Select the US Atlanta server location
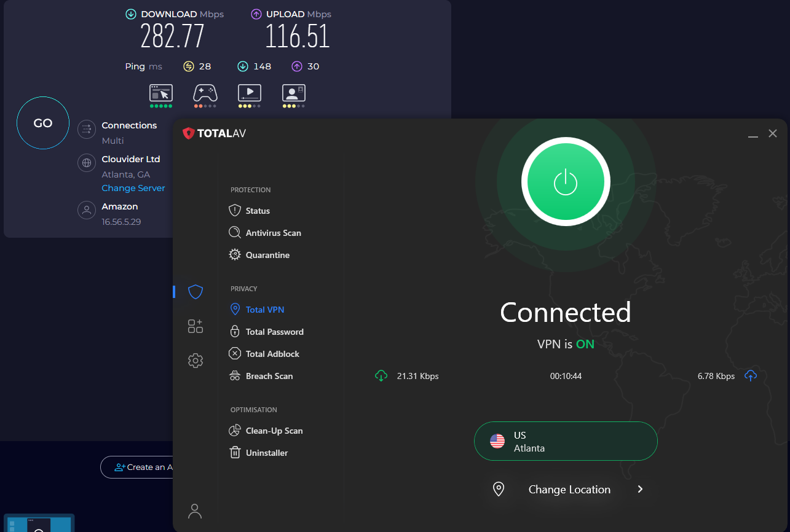Viewport: 790px width, 532px height. 566,441
